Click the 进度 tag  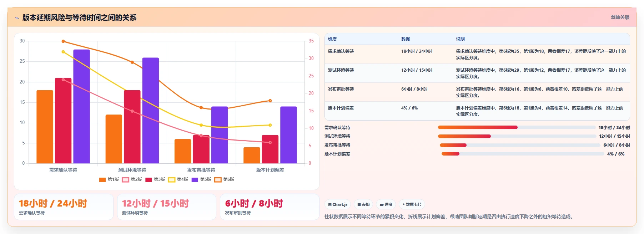click(386, 204)
